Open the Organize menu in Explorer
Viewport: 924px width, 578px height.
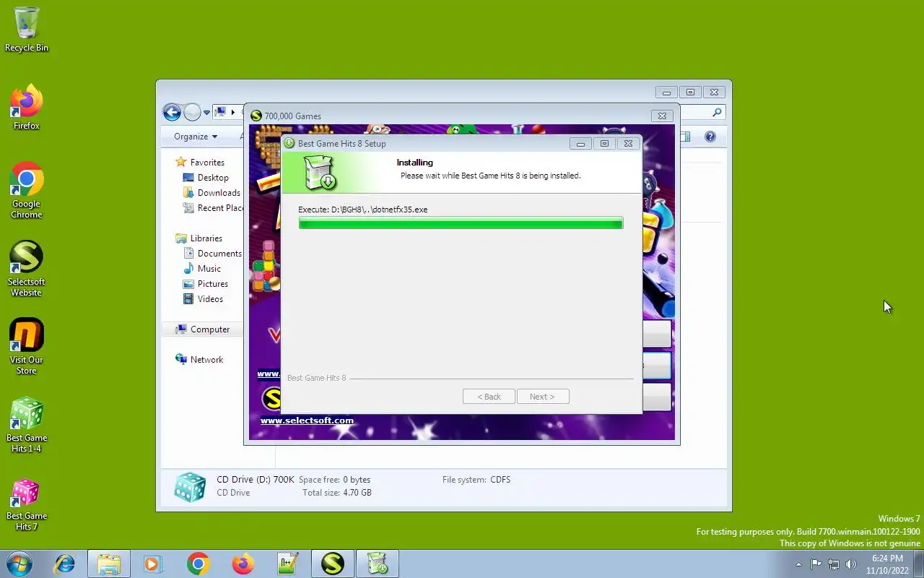[196, 137]
